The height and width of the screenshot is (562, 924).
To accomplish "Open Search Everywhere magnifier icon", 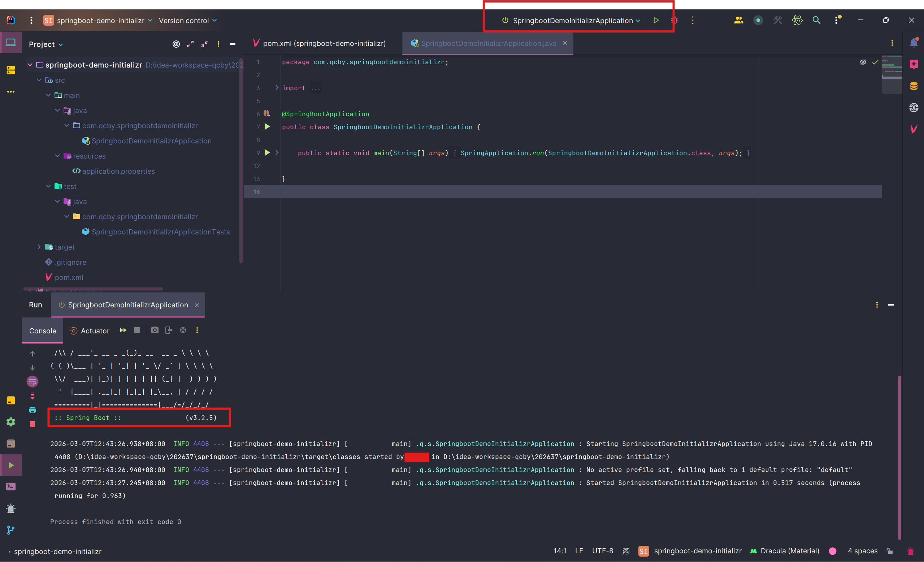I will tap(816, 20).
